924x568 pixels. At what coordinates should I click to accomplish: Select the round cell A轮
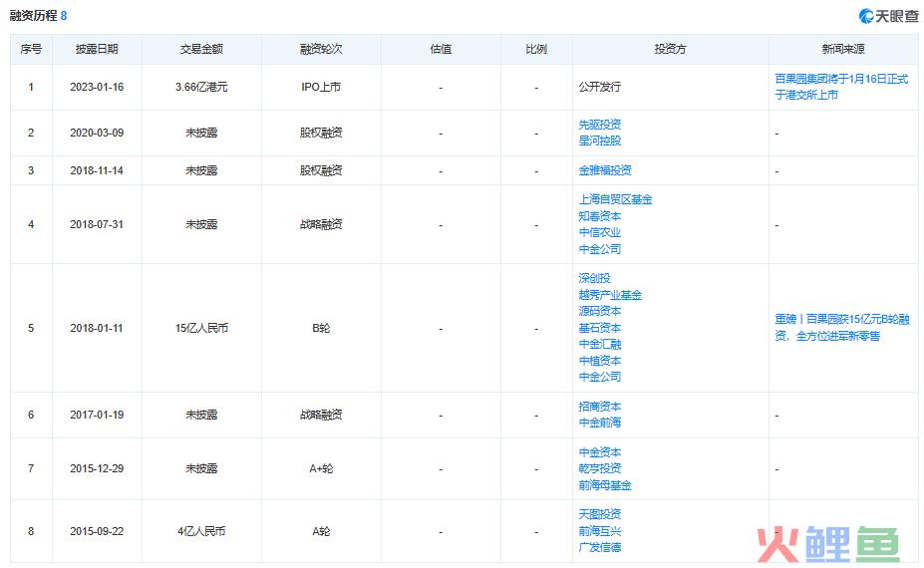[x=321, y=531]
